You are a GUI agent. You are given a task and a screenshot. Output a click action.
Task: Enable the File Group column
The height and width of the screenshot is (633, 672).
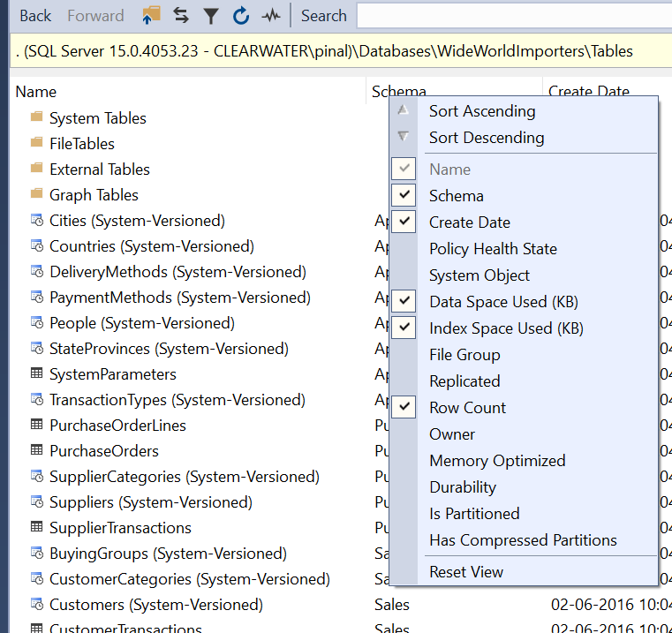(x=464, y=355)
